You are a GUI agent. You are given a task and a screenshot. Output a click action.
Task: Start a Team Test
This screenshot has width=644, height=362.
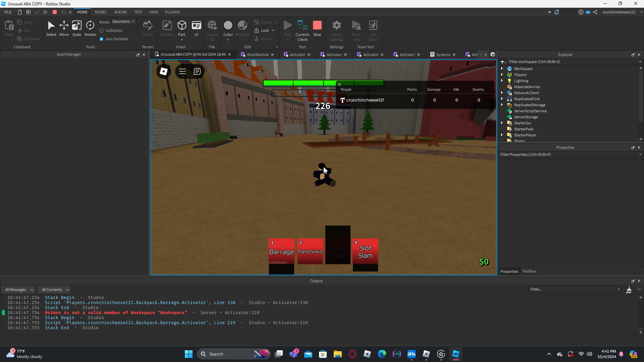356,30
